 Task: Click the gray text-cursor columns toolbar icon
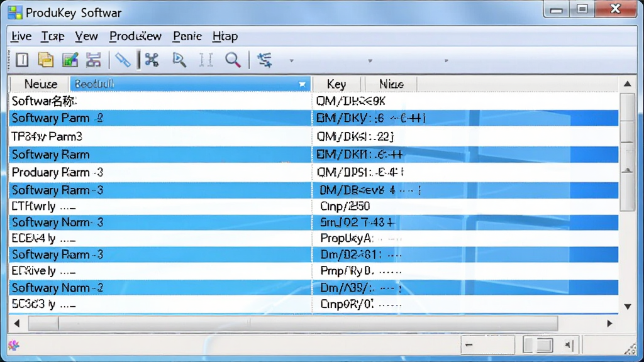[206, 60]
